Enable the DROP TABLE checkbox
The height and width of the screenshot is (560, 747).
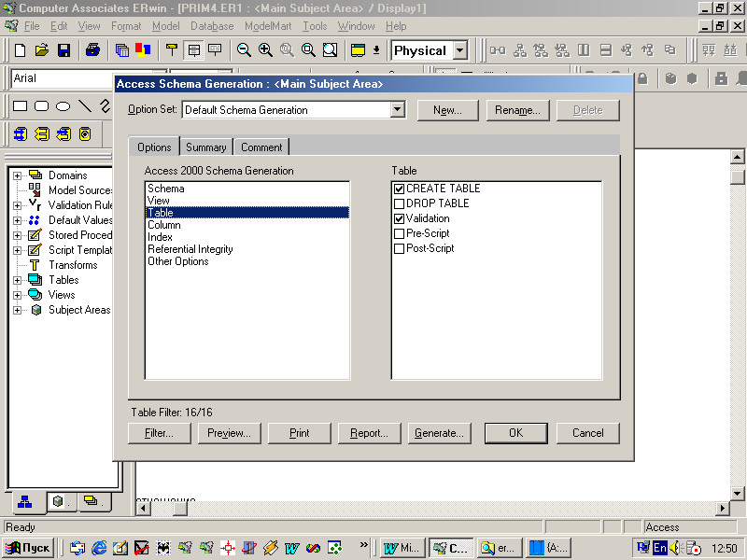coord(400,203)
